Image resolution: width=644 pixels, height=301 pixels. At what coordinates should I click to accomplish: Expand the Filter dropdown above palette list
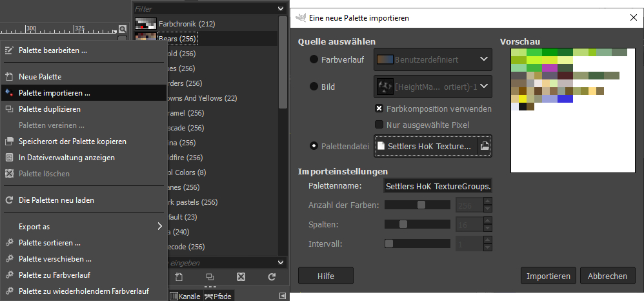[x=280, y=9]
